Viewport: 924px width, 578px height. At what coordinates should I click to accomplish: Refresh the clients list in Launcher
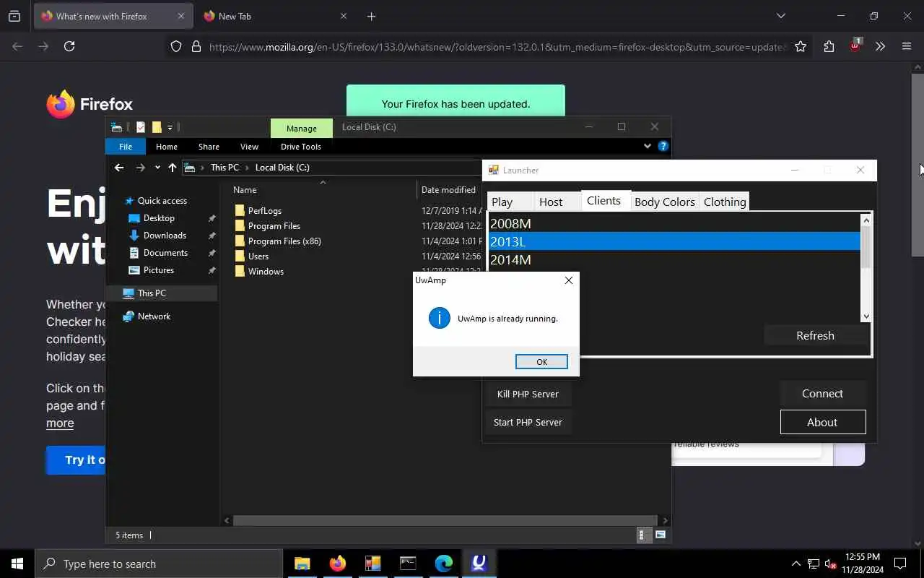(815, 336)
